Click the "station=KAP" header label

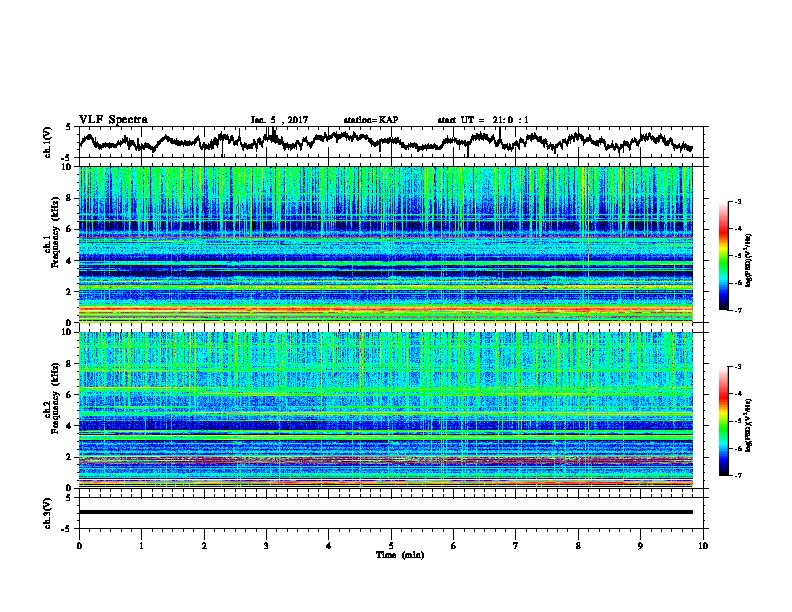371,120
